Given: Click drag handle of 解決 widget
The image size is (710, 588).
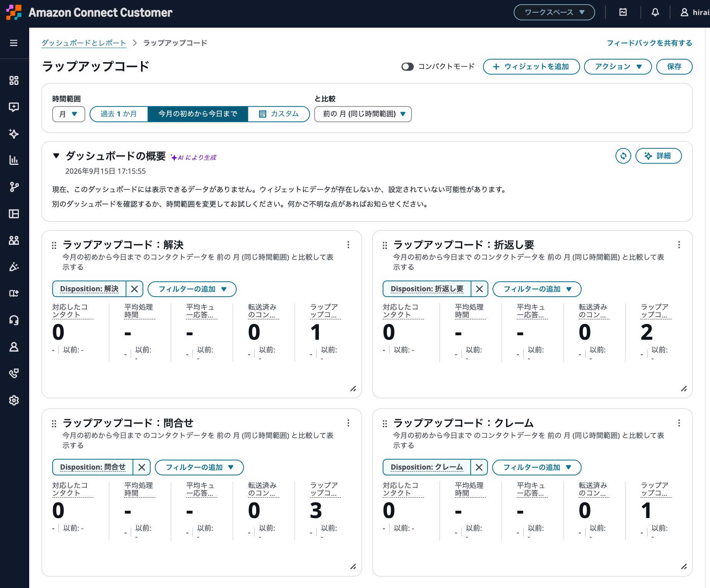Looking at the screenshot, I should (x=54, y=245).
